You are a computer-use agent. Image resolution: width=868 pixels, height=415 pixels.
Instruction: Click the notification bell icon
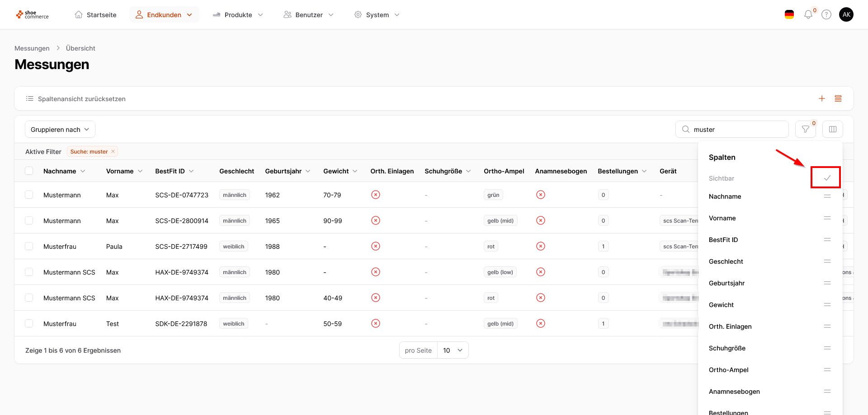click(x=808, y=15)
